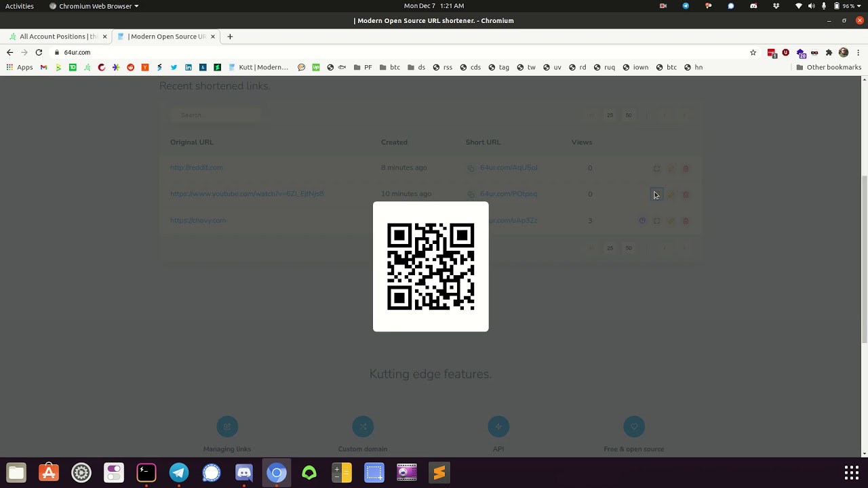Open the Apps shortcut in the bookmarks bar
Viewport: 868px width, 488px height.
(x=20, y=67)
